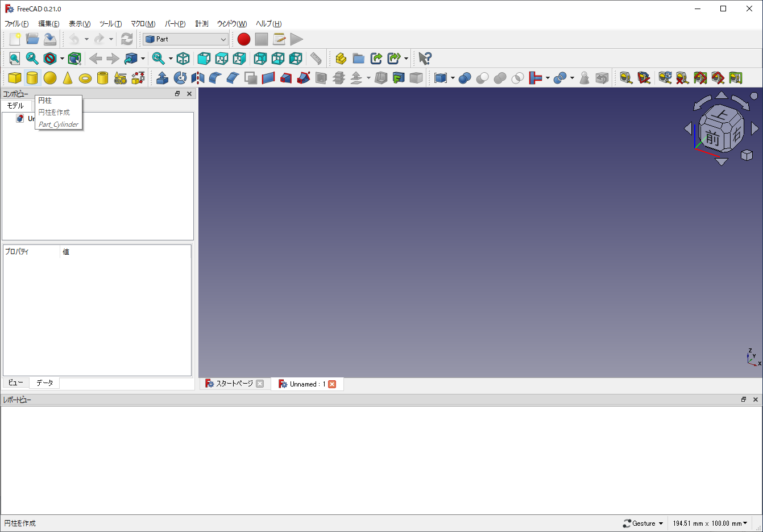763x532 pixels.
Task: Open a file using the folder icon
Action: coord(32,39)
